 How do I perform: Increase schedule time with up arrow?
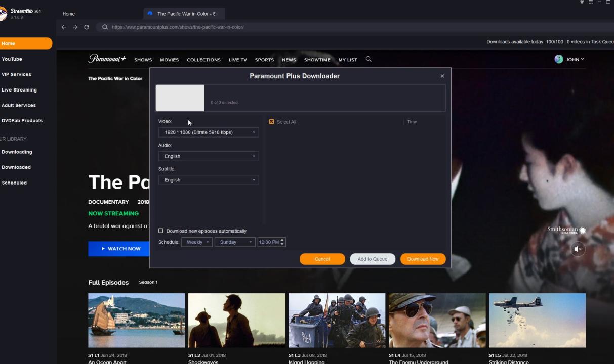click(x=282, y=240)
